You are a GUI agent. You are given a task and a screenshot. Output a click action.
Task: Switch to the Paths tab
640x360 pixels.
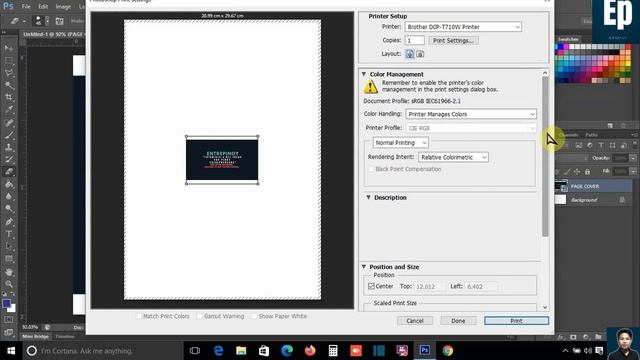(591, 135)
